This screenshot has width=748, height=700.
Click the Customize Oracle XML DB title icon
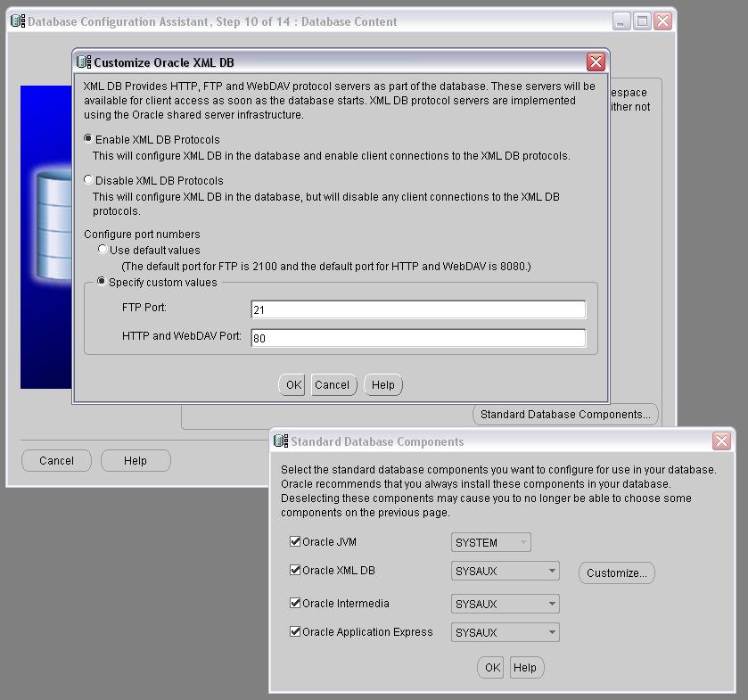[x=84, y=62]
